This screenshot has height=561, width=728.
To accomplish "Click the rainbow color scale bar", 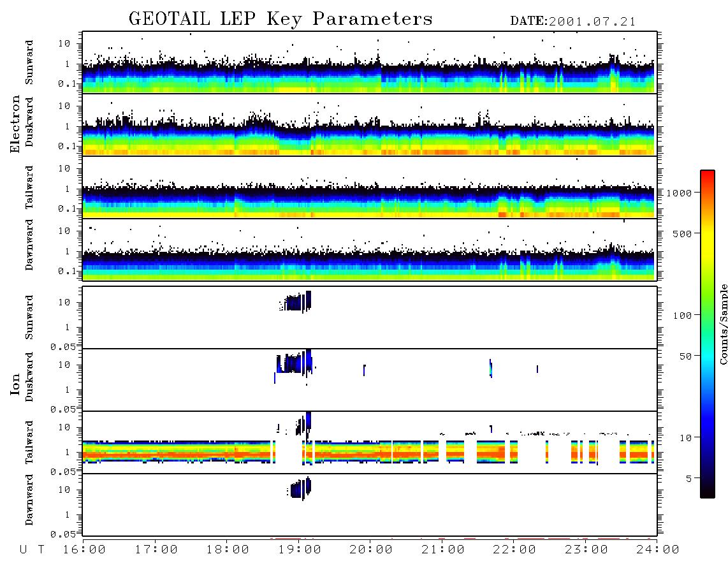I will pyautogui.click(x=707, y=334).
